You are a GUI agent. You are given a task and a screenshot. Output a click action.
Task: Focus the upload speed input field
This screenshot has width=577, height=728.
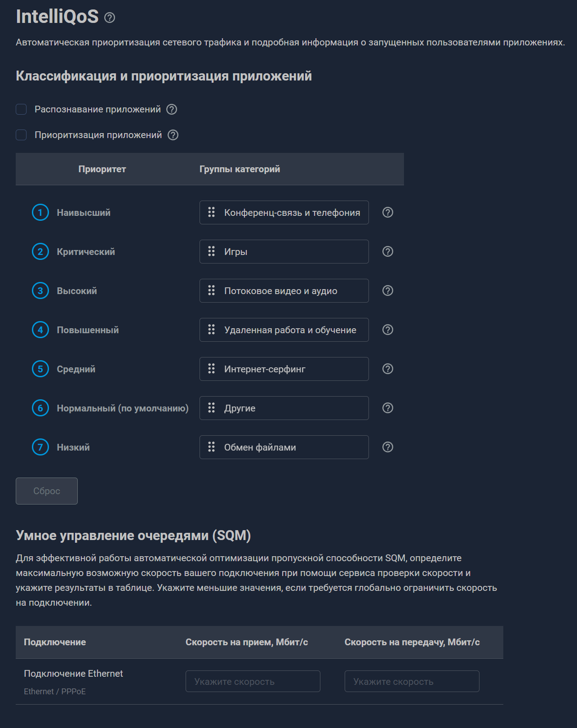coord(412,681)
